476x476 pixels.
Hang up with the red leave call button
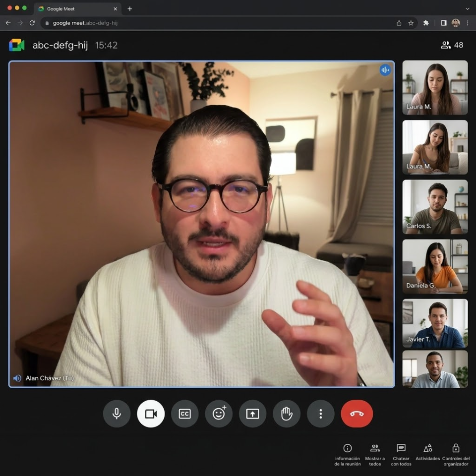pyautogui.click(x=357, y=414)
